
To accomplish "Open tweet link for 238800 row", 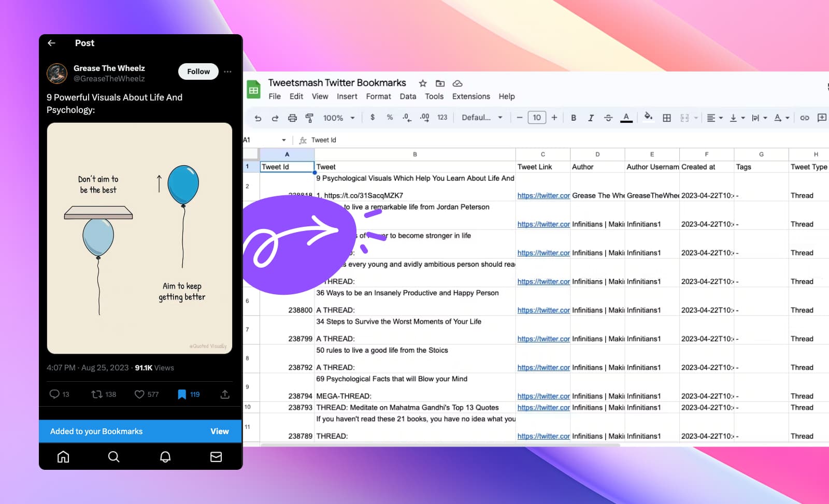I will [544, 310].
